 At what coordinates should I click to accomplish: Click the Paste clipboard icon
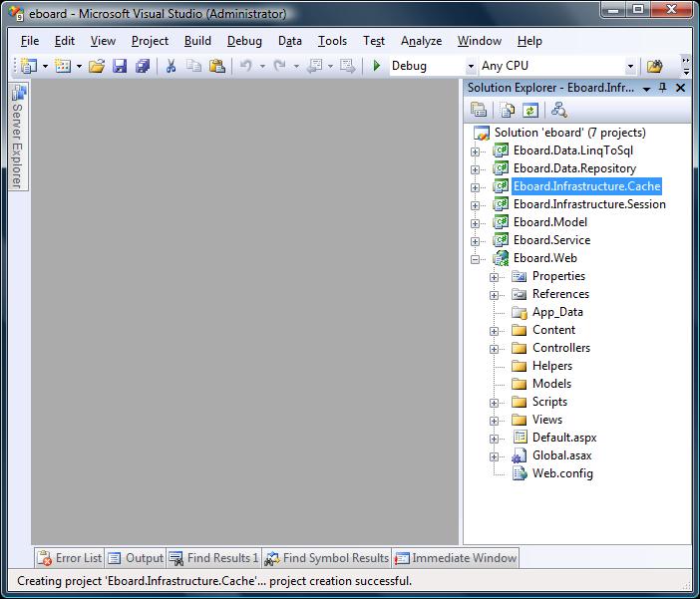(217, 66)
